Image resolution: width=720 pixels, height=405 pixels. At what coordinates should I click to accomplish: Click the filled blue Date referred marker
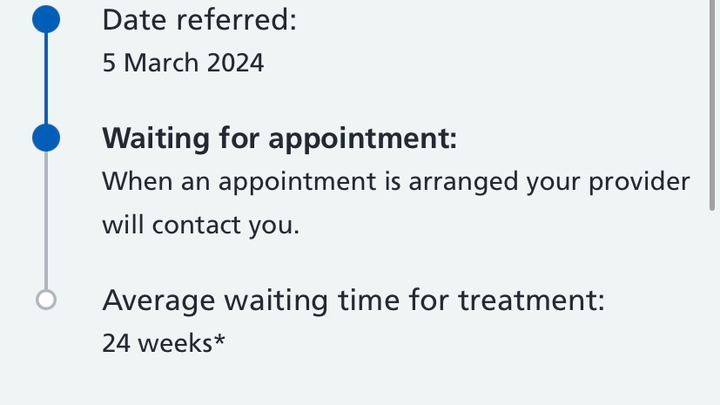[46, 19]
